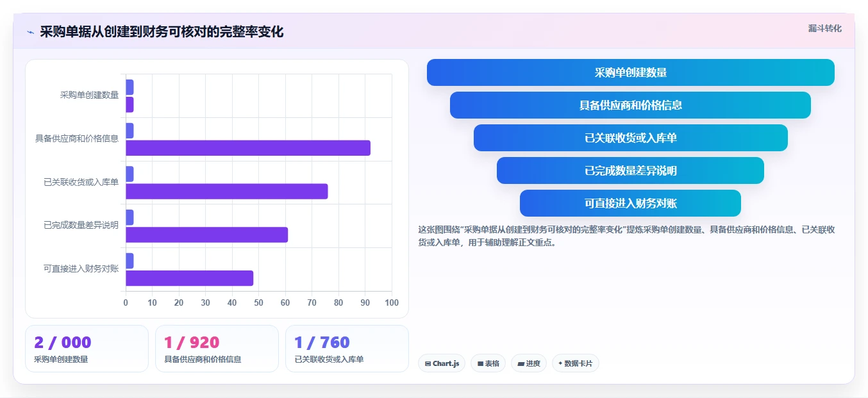Open the 2 / 000 采购单创建数量 card
The image size is (868, 398).
pyautogui.click(x=87, y=349)
